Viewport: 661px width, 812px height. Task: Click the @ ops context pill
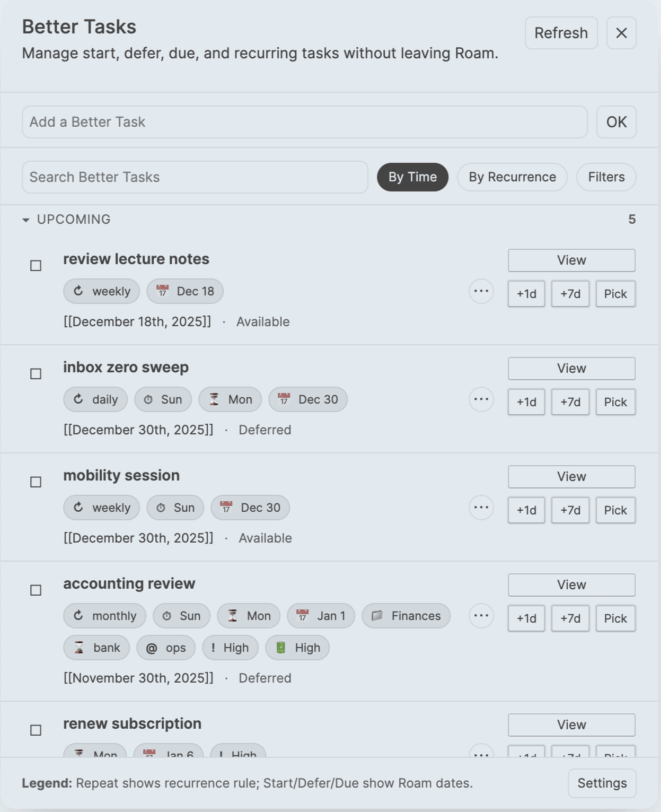click(x=166, y=648)
